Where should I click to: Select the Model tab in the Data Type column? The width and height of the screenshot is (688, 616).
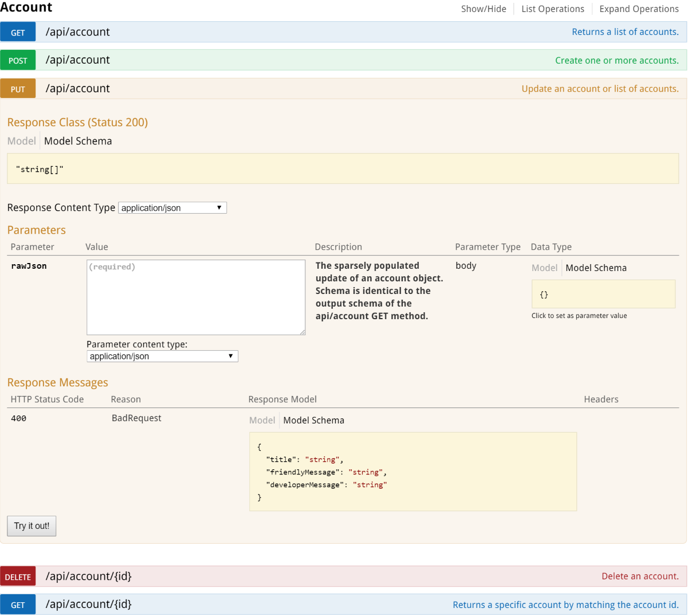[544, 268]
